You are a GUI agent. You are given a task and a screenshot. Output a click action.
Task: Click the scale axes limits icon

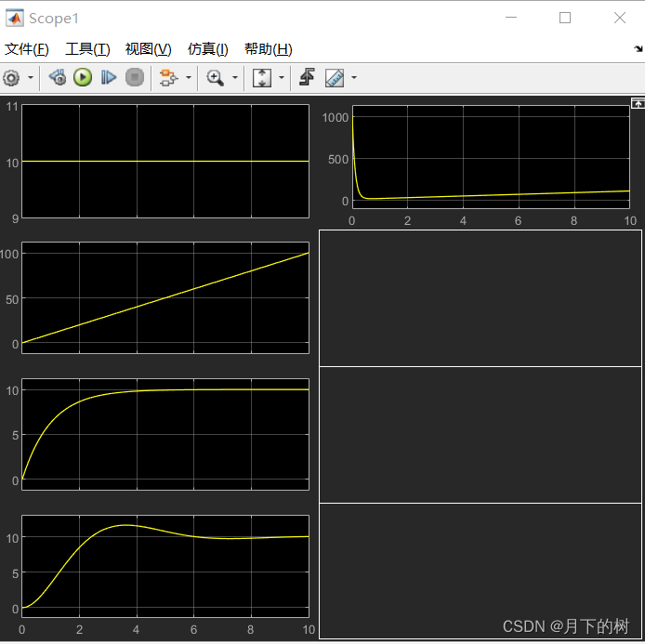point(262,77)
